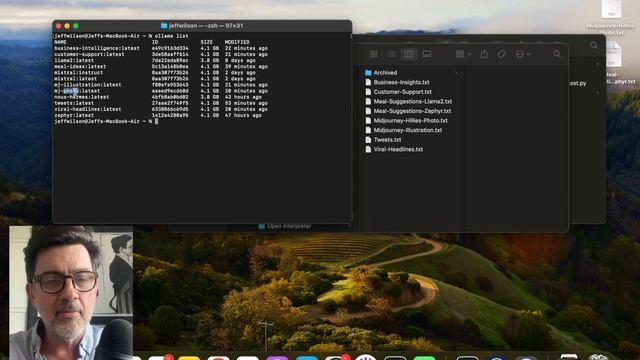Screen dimensions: 640x360
Task: Zoom Terminal using the green button
Action: point(76,26)
